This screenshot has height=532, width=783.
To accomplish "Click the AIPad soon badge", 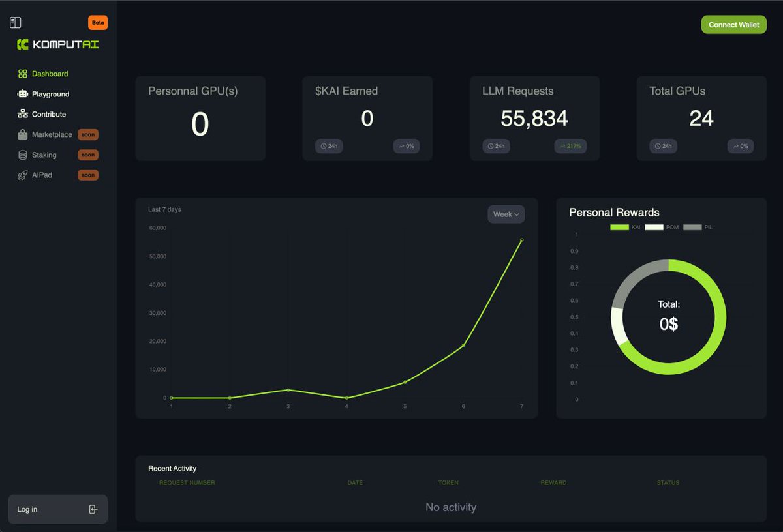I will point(88,175).
